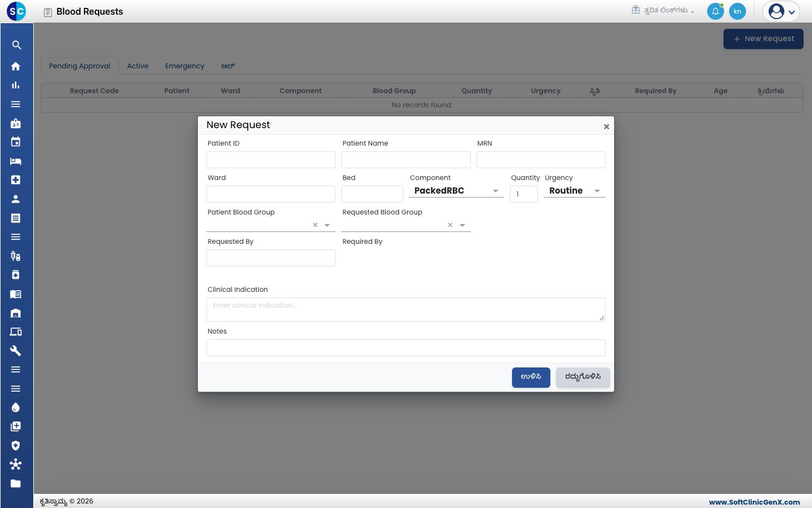Click the bed icon in sidebar
812x508 pixels.
click(x=16, y=161)
